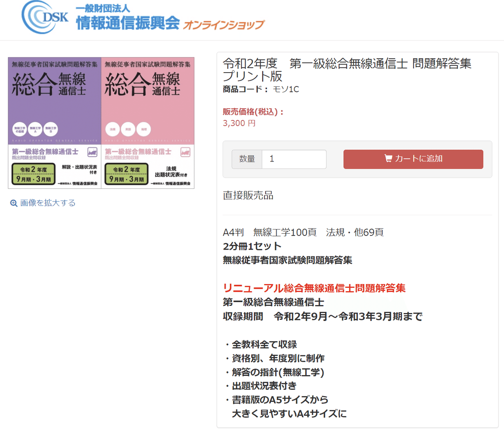This screenshot has height=433, width=504.
Task: Click the 販売価格(税込): label
Action: [254, 112]
